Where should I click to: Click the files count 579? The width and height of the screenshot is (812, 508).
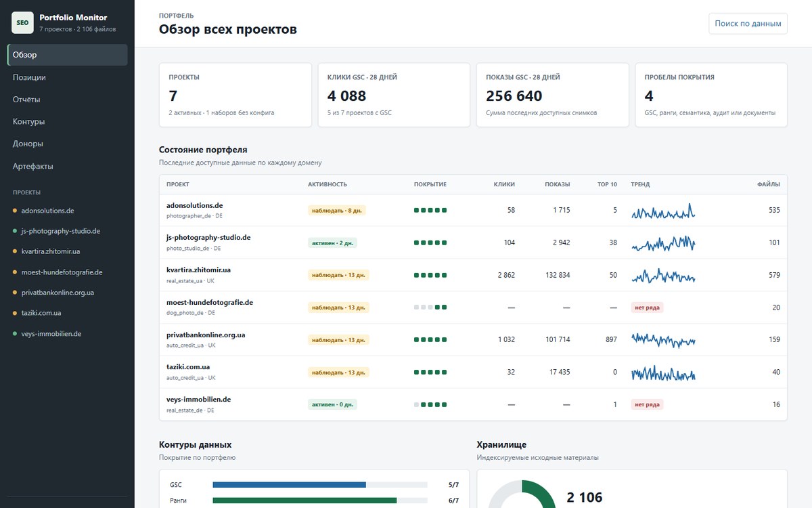[x=774, y=275]
